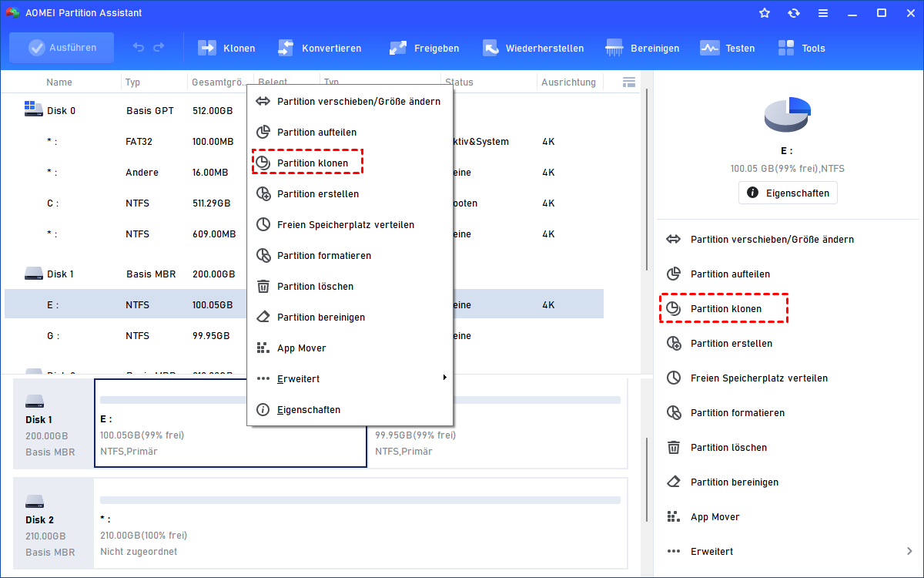Select the G: partition row
The width and height of the screenshot is (924, 578).
pos(304,335)
